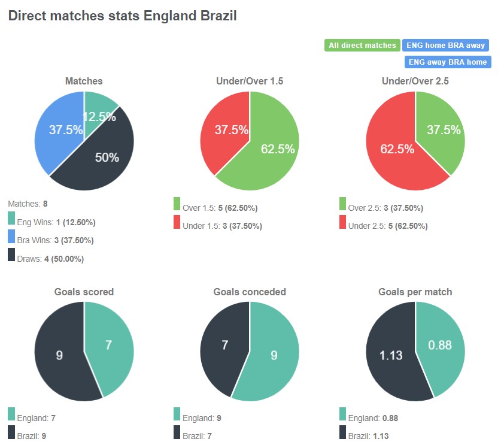Viewport: 504px width, 448px height.
Task: Toggle the England legend entry under Goals per match
Action: tap(344, 413)
